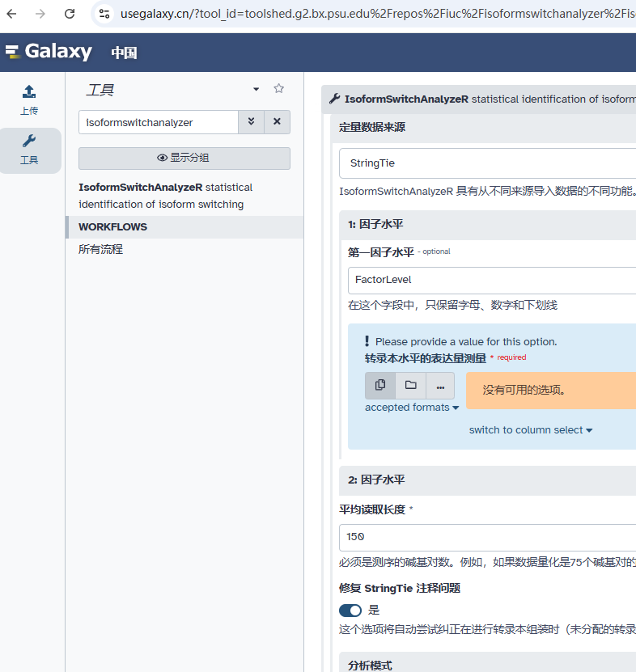The width and height of the screenshot is (636, 672).
Task: Open site information icon in address bar
Action: 104,14
